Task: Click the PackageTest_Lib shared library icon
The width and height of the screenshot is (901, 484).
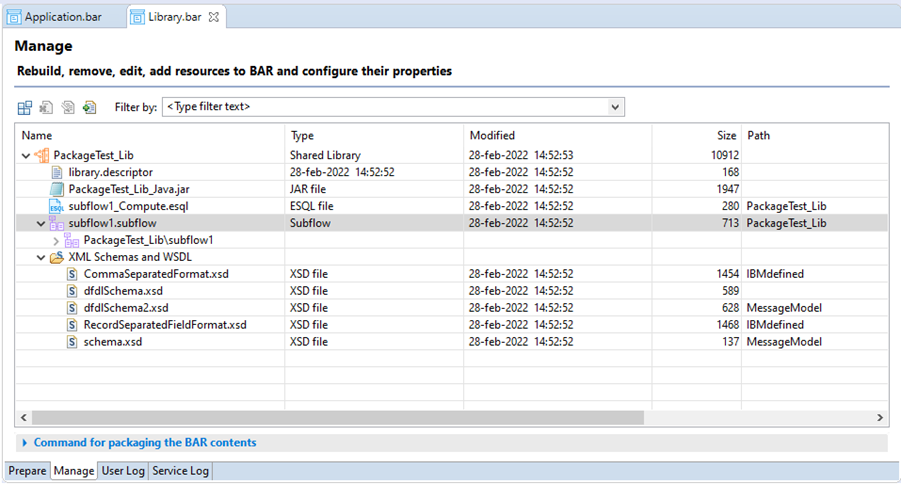Action: 42,155
